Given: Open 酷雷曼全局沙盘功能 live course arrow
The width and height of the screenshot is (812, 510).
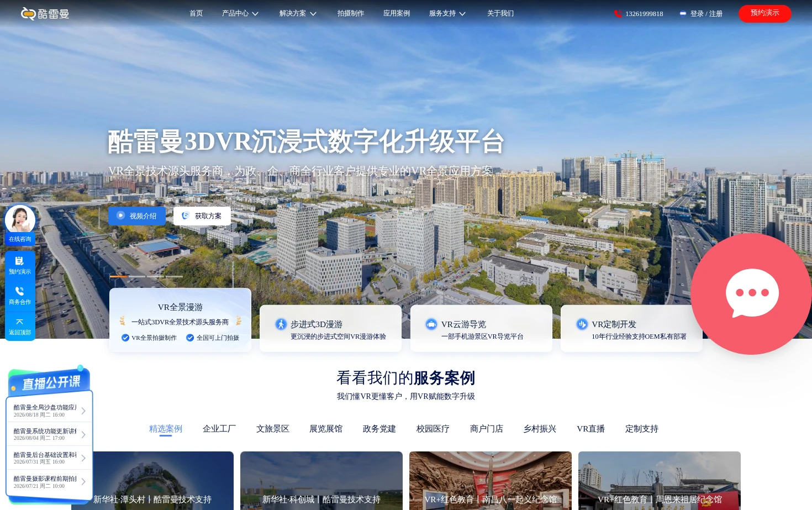Looking at the screenshot, I should tap(83, 411).
